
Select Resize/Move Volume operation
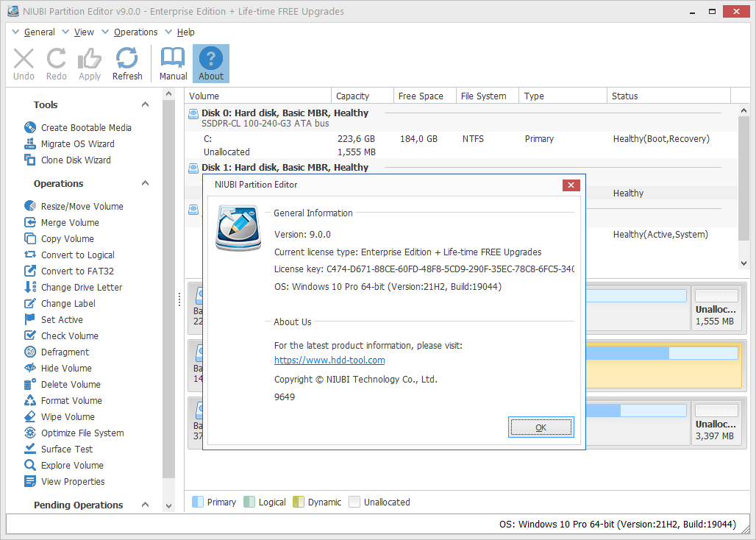[74, 206]
